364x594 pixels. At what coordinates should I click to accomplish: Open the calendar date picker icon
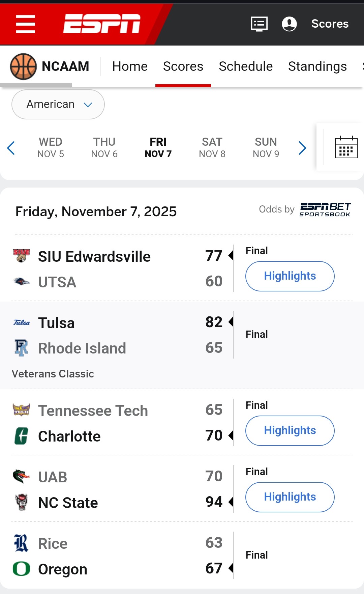(x=346, y=147)
